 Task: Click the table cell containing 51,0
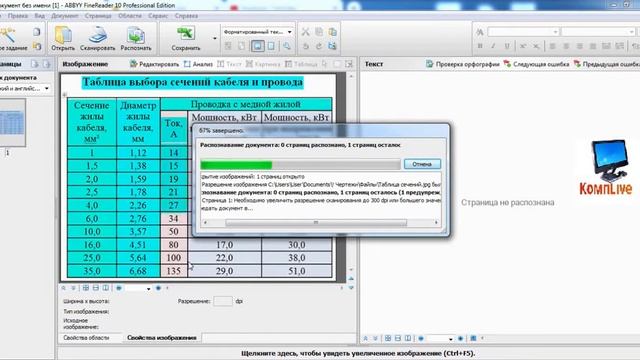[296, 271]
